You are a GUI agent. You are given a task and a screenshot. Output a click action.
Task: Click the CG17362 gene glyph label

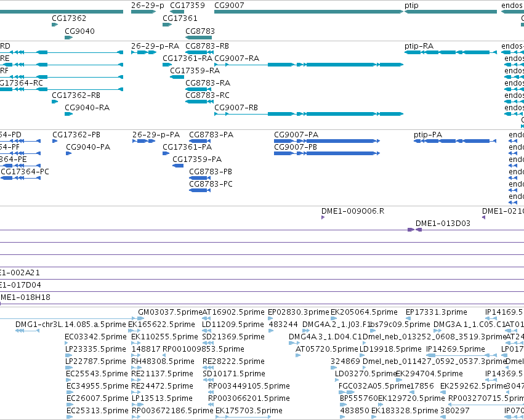tap(69, 18)
